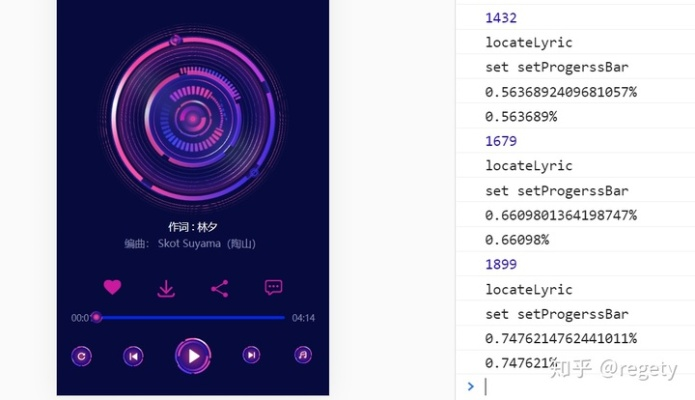Click the rotating album disc artwork

[192, 120]
